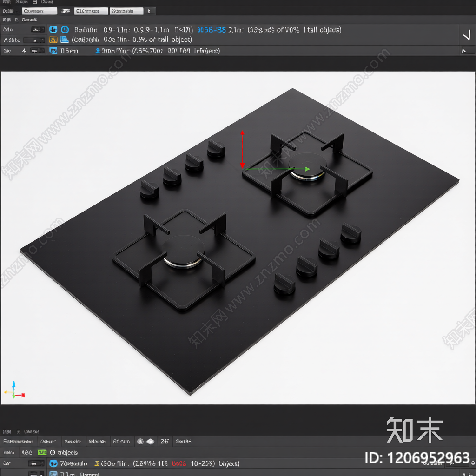
Task: Open the first dropdown on the top-left toolbar
Action: click(40, 10)
